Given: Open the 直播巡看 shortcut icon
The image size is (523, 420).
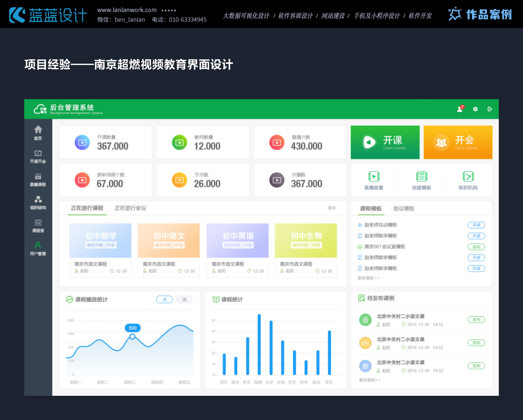Looking at the screenshot, I should (374, 177).
